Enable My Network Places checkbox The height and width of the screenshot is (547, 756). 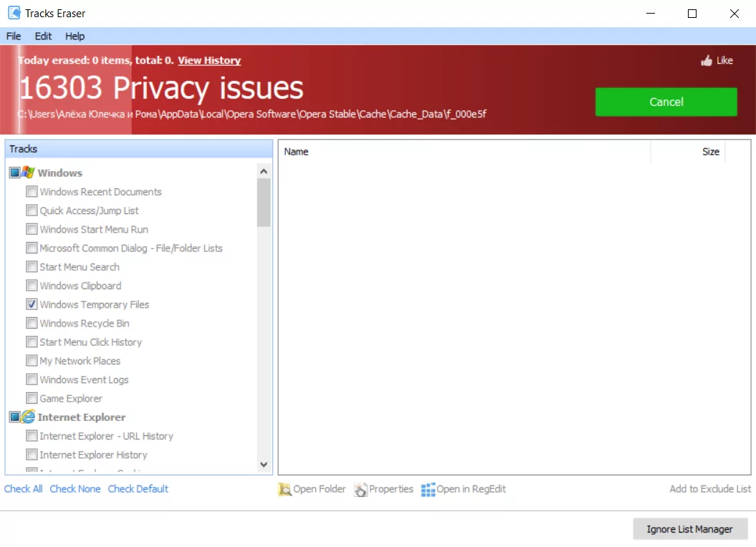coord(32,360)
